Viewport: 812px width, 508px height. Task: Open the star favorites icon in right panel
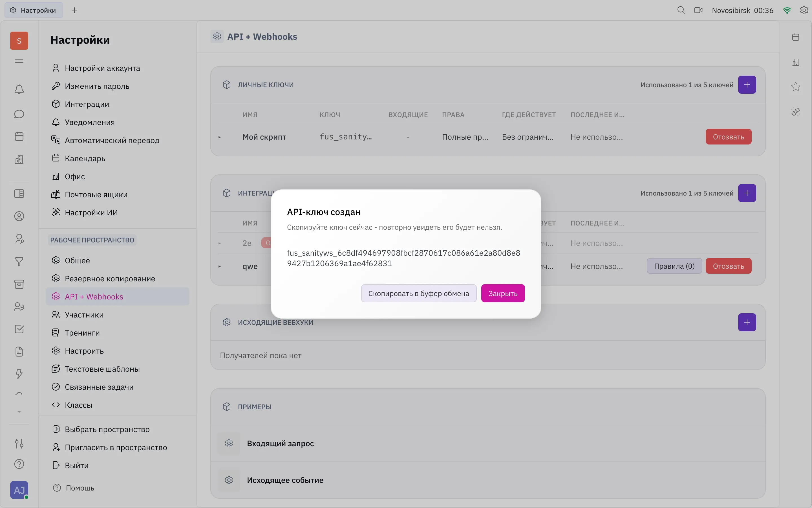[x=796, y=87]
